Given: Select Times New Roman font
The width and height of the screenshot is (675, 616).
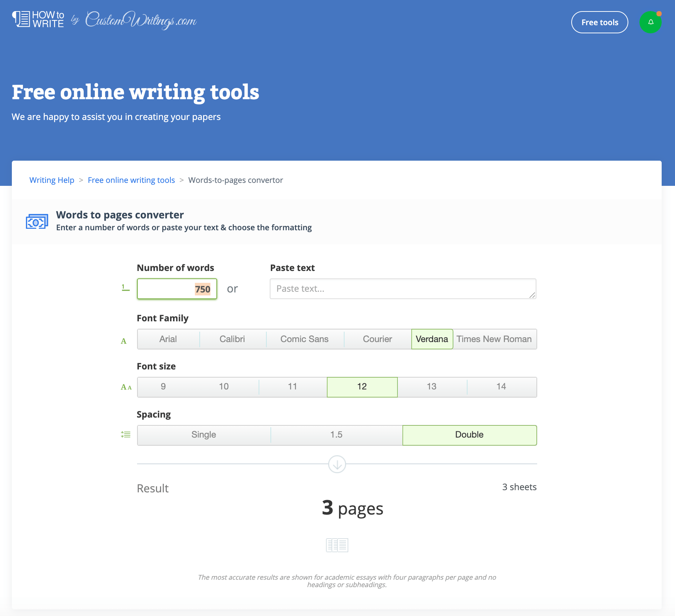Looking at the screenshot, I should (x=495, y=339).
